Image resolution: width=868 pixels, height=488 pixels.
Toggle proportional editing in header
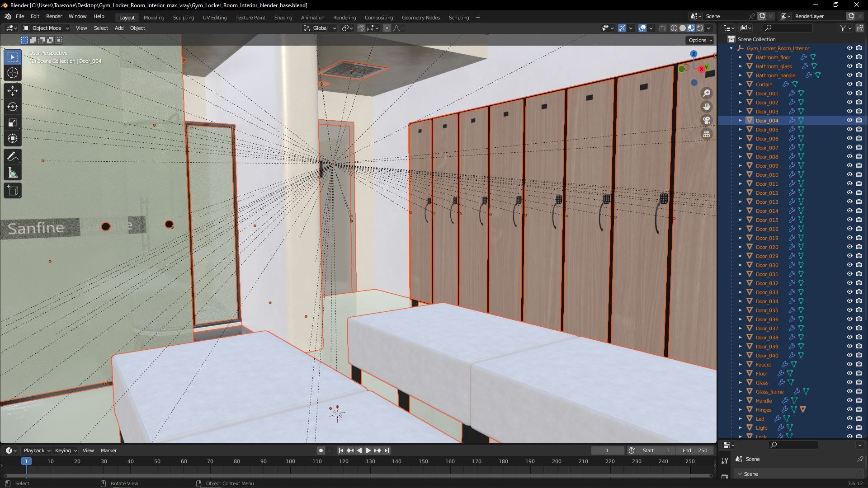point(387,28)
